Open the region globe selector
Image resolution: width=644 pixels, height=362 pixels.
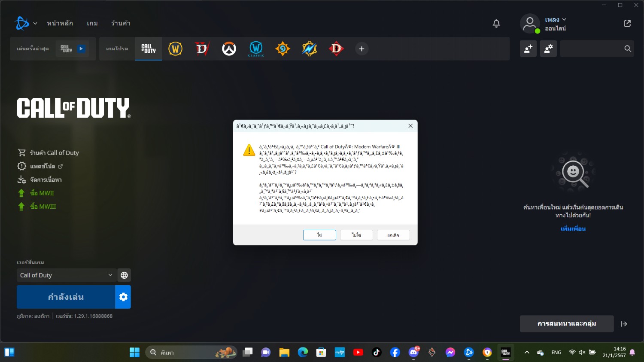click(x=124, y=275)
